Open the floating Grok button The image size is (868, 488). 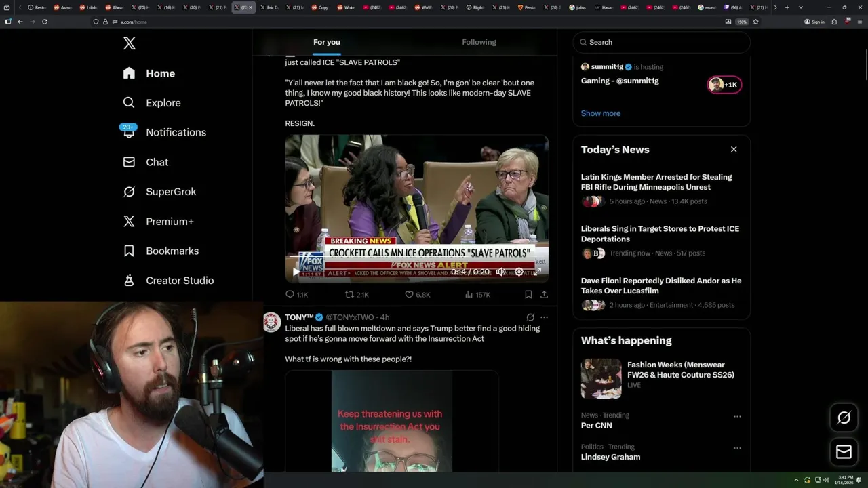(x=844, y=418)
